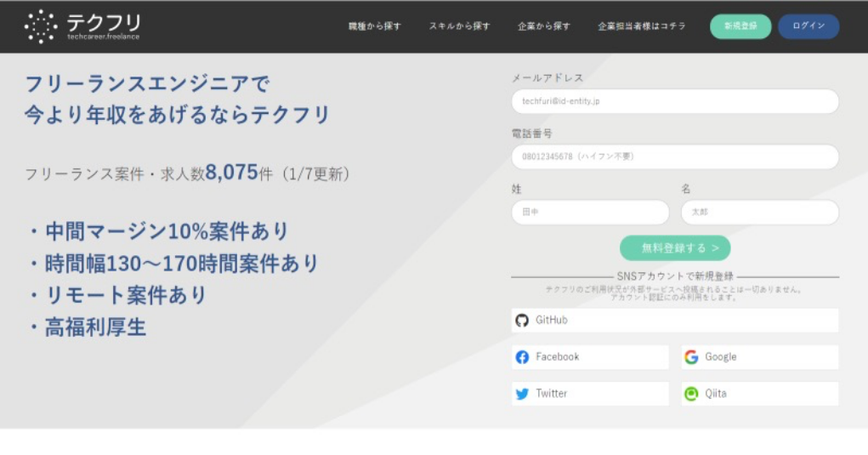Click bullet 高福利厚生
The image size is (868, 455).
95,327
